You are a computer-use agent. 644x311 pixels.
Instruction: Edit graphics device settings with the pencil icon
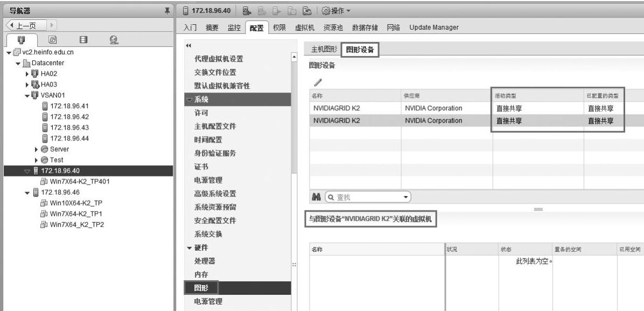[x=318, y=82]
